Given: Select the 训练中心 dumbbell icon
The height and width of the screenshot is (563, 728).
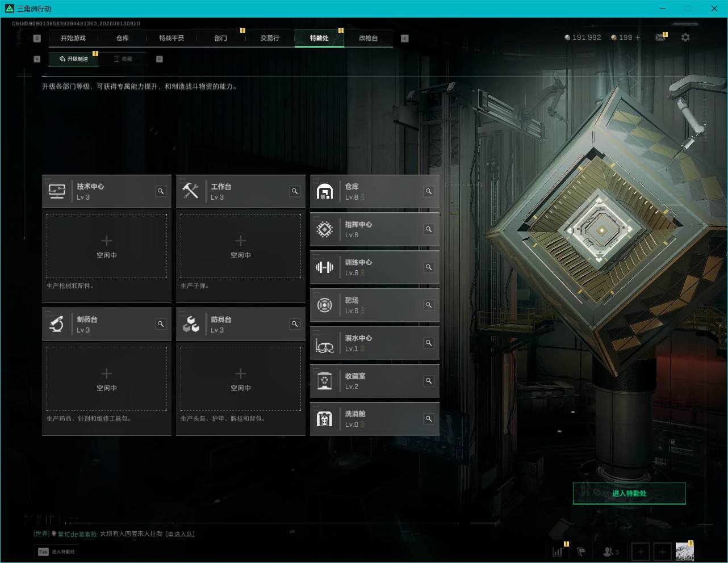Looking at the screenshot, I should pos(324,267).
